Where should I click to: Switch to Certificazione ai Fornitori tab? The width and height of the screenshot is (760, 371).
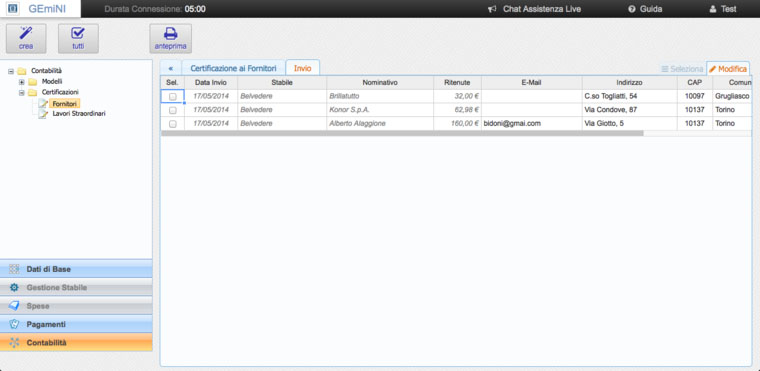pyautogui.click(x=234, y=68)
